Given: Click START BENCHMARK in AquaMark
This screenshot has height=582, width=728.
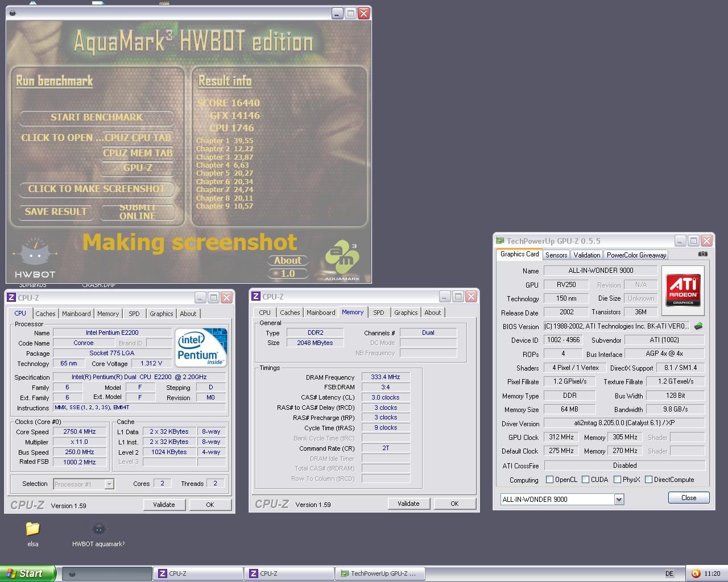Looking at the screenshot, I should [x=97, y=118].
